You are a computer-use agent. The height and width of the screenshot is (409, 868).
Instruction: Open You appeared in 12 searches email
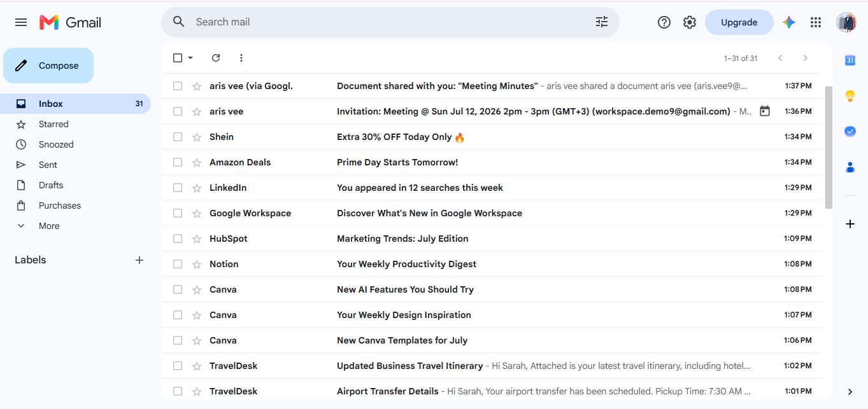[492, 188]
